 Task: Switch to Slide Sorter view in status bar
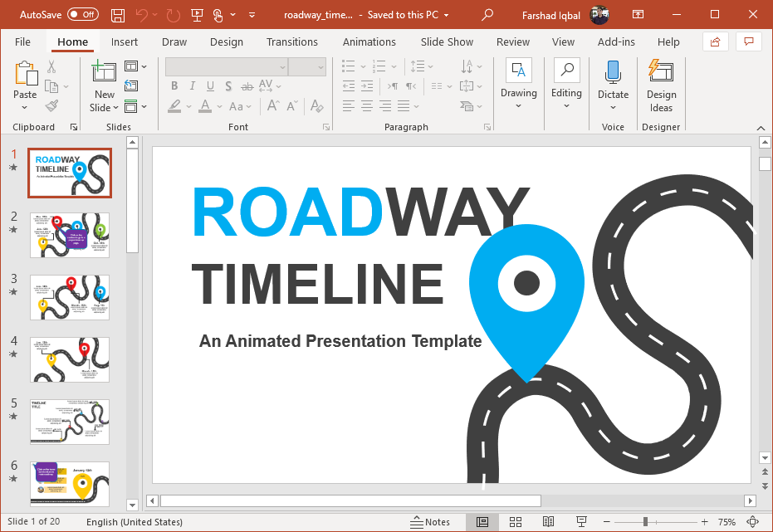(515, 522)
